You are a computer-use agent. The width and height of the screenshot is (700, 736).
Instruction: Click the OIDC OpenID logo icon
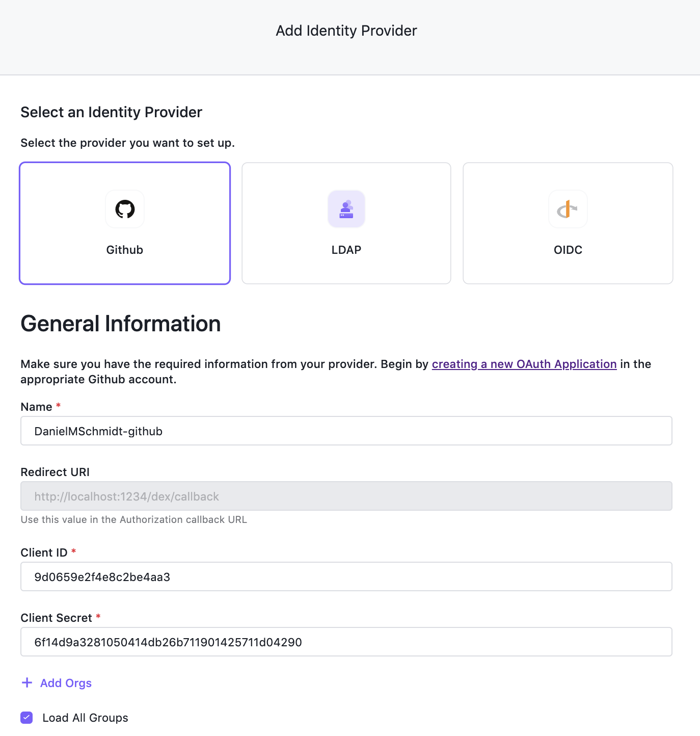tap(568, 209)
